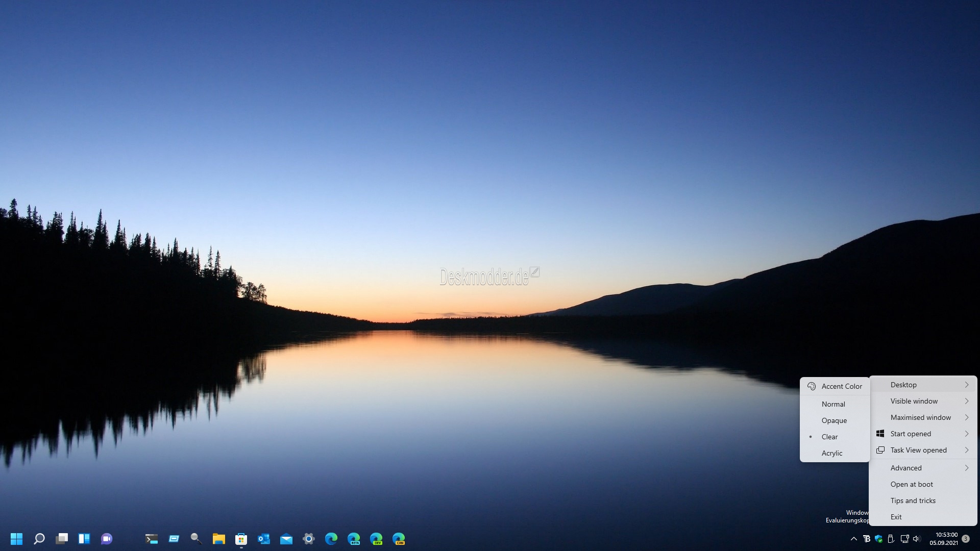The height and width of the screenshot is (551, 980).
Task: Launch Microsoft Edge Canary
Action: (399, 539)
